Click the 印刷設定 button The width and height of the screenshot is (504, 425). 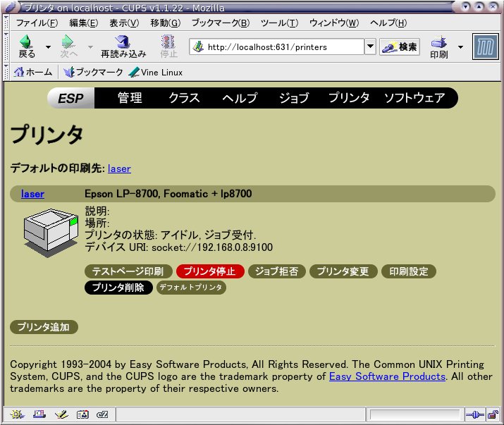[x=409, y=271]
